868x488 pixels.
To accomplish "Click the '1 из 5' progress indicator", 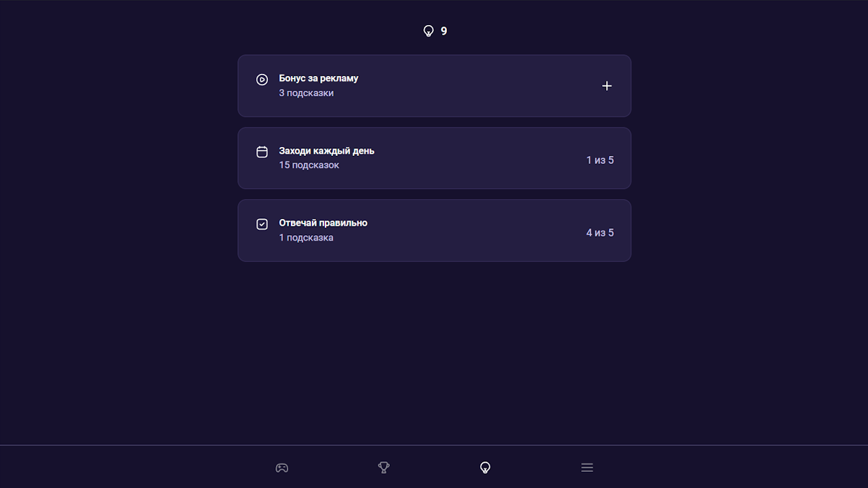I will coord(599,160).
